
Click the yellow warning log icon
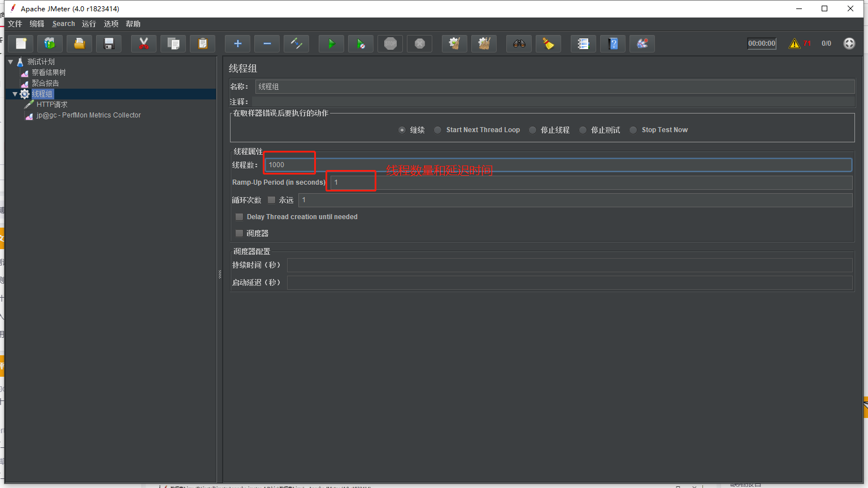(x=795, y=43)
